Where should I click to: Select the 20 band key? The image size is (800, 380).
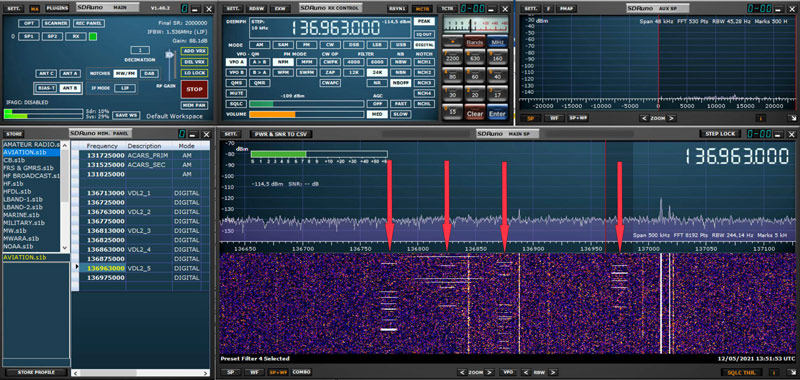[475, 94]
